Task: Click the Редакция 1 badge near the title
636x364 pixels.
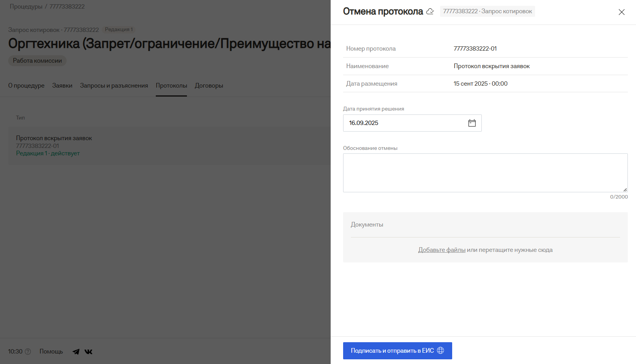Action: pos(119,30)
